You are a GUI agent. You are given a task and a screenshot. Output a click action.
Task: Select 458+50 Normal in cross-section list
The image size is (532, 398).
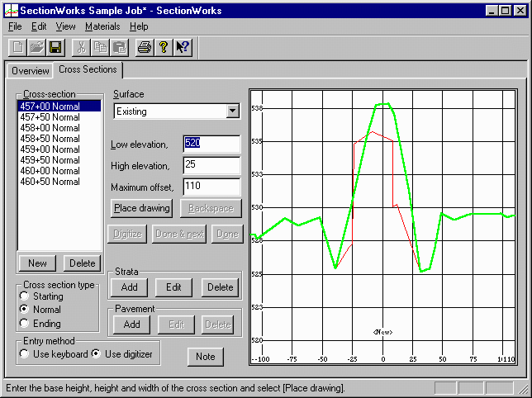(50, 139)
